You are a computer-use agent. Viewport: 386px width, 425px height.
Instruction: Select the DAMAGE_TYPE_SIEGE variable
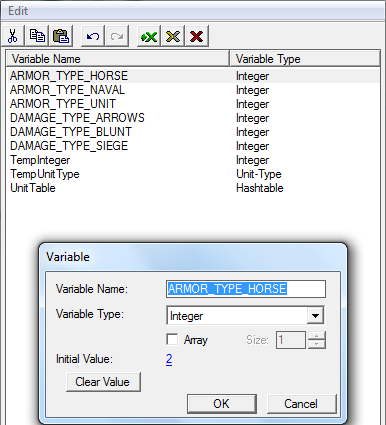click(x=69, y=146)
